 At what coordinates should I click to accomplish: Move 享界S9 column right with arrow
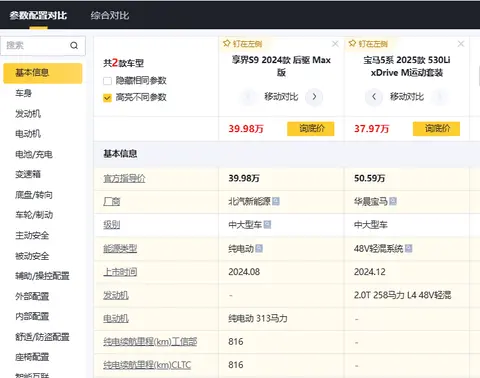(x=314, y=97)
